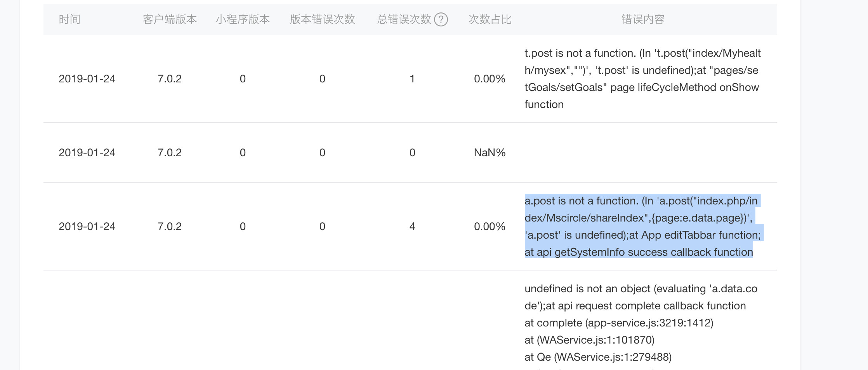The image size is (868, 370).
Task: Click the 7.0.2 version in a.post error row
Action: (170, 227)
